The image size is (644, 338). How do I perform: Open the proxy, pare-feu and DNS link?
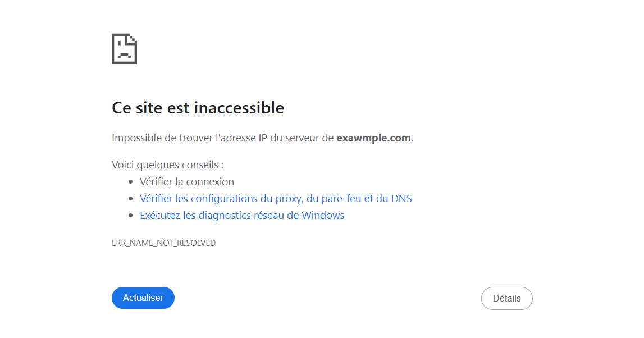pos(276,199)
